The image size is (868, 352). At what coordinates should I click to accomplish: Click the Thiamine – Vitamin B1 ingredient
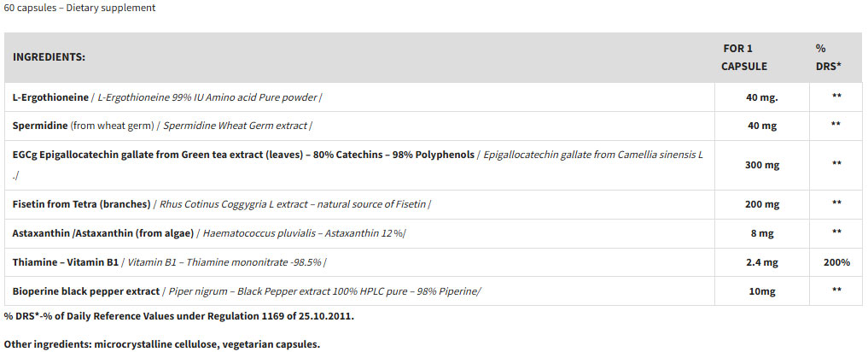pos(65,262)
